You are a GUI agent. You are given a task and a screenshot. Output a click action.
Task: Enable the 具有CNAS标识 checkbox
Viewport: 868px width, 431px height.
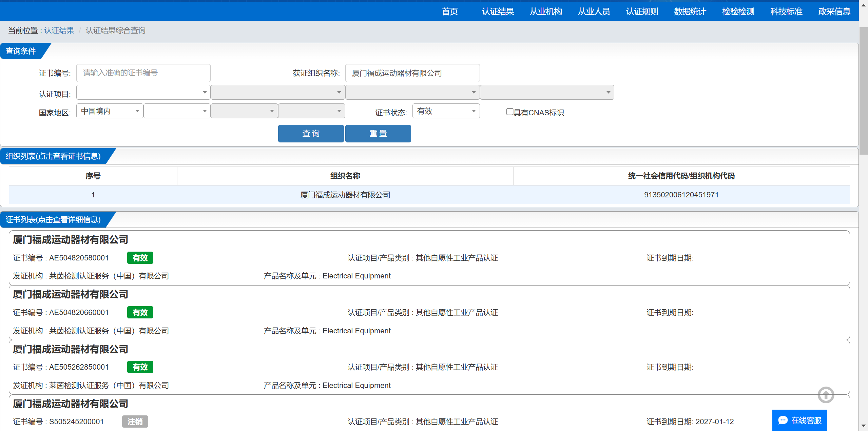(509, 112)
